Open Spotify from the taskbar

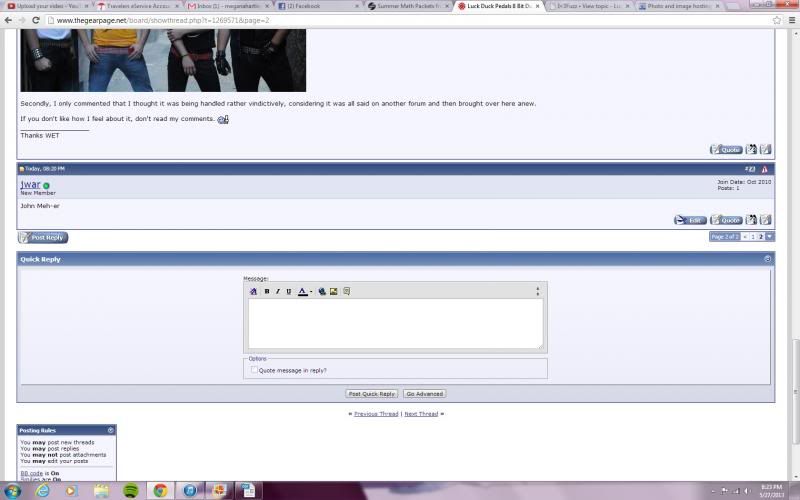[131, 490]
